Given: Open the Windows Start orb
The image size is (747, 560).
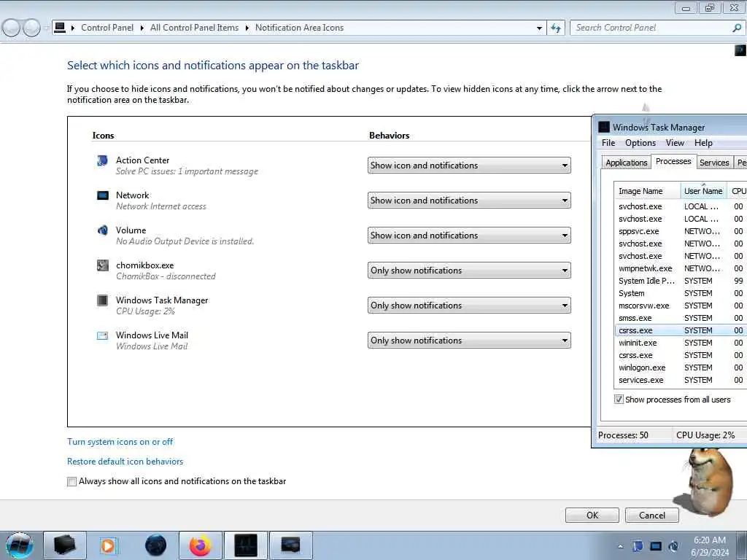Looking at the screenshot, I should tap(20, 545).
